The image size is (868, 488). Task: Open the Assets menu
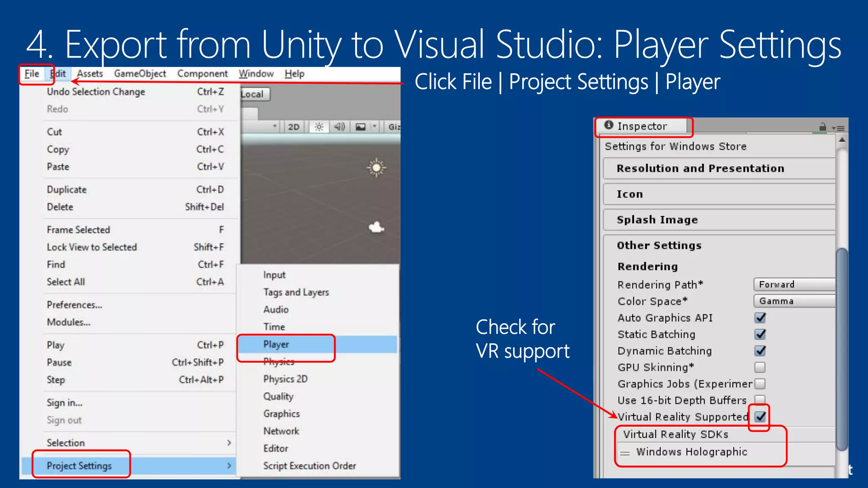pyautogui.click(x=90, y=74)
